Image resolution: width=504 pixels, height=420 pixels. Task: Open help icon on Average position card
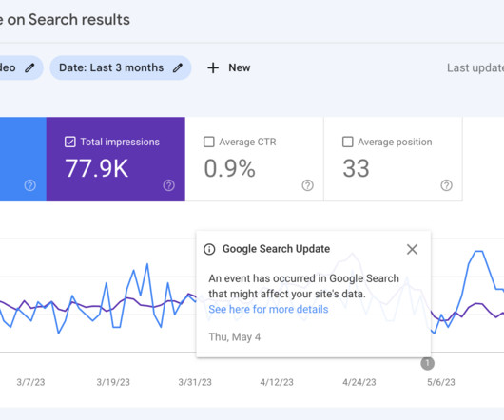point(446,185)
